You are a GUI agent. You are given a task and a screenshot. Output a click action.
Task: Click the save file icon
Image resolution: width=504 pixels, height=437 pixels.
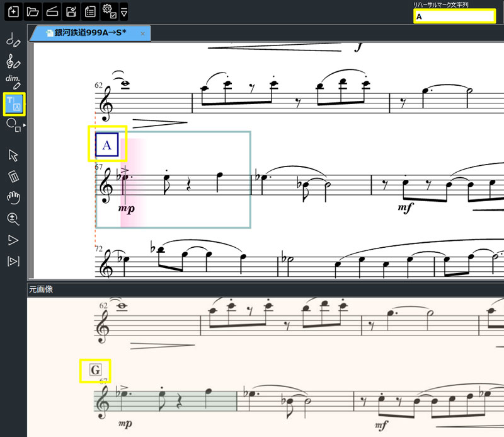(71, 12)
